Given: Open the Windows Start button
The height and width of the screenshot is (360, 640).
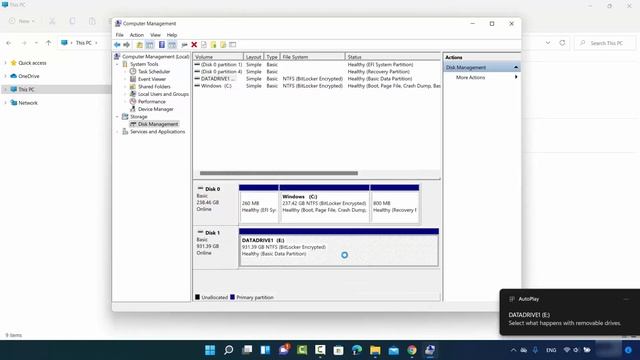Looking at the screenshot, I should [x=210, y=350].
